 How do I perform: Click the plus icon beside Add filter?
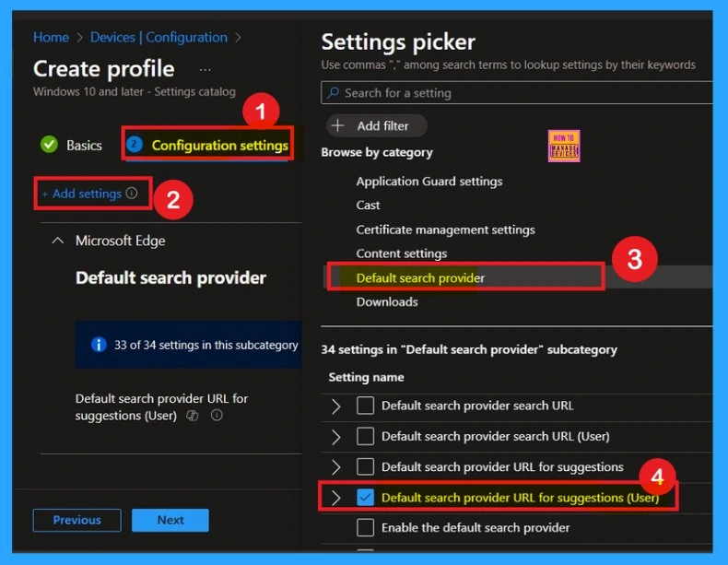click(x=338, y=125)
